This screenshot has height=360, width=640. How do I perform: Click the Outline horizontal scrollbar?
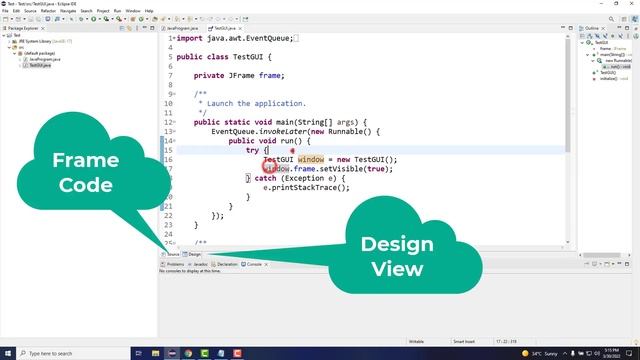pos(602,255)
